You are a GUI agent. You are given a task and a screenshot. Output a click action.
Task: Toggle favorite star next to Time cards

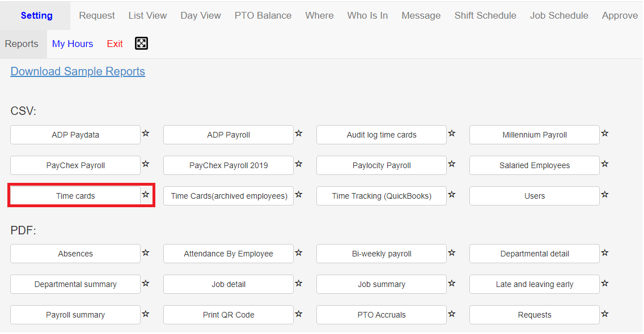click(145, 195)
